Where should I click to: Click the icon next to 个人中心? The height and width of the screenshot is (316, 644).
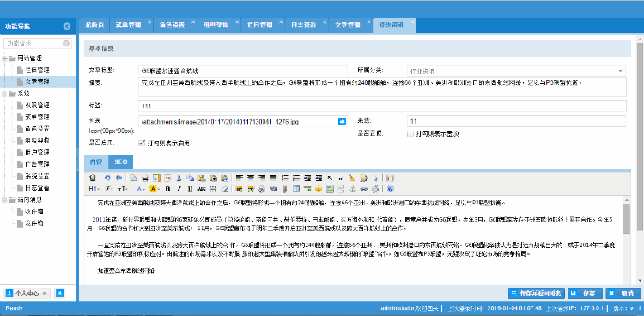(59, 294)
